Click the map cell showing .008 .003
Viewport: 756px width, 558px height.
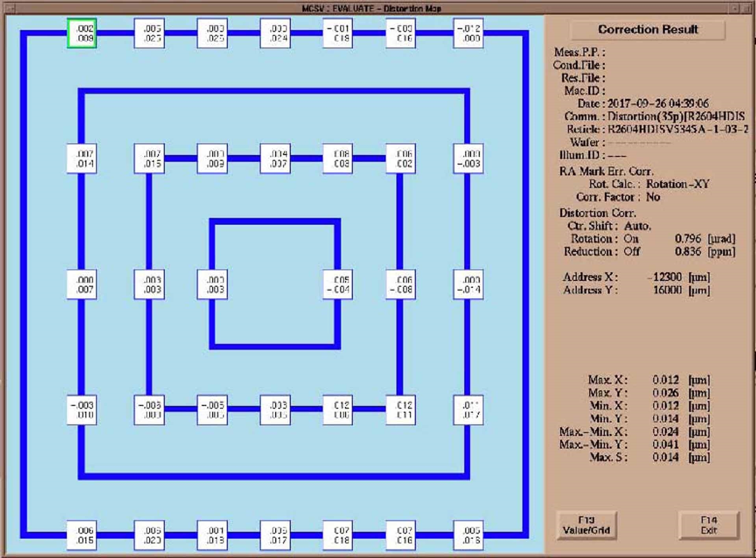coord(338,159)
